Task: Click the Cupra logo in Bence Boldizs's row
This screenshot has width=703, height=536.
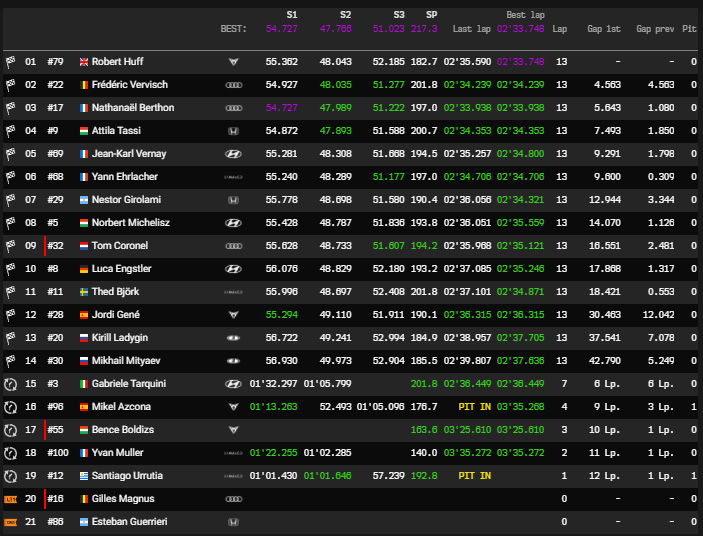Action: coord(234,430)
